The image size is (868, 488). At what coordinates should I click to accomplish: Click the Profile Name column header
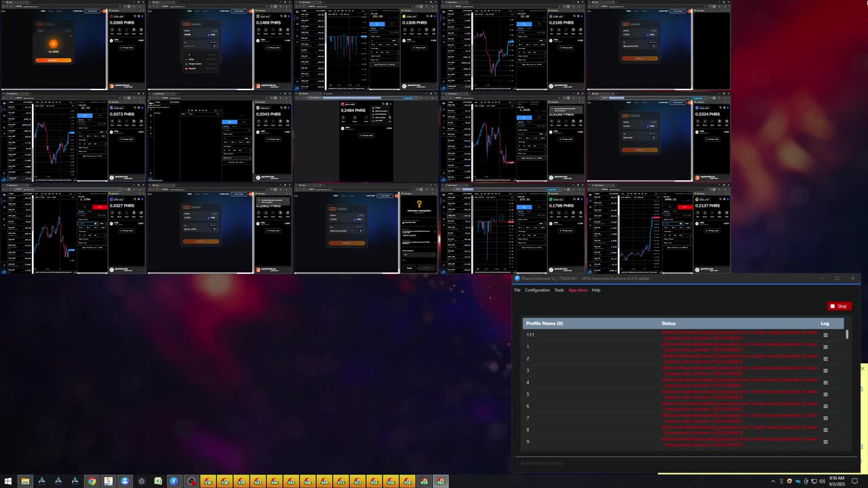[x=545, y=323]
